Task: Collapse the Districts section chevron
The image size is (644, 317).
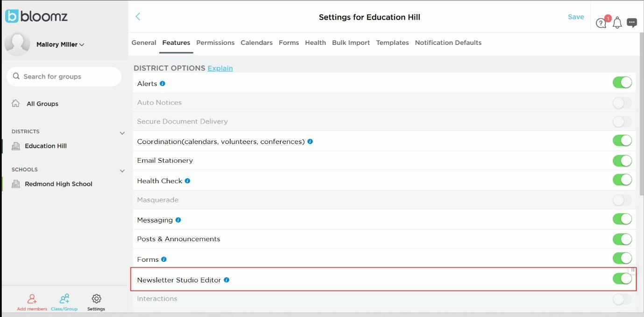Action: click(122, 133)
